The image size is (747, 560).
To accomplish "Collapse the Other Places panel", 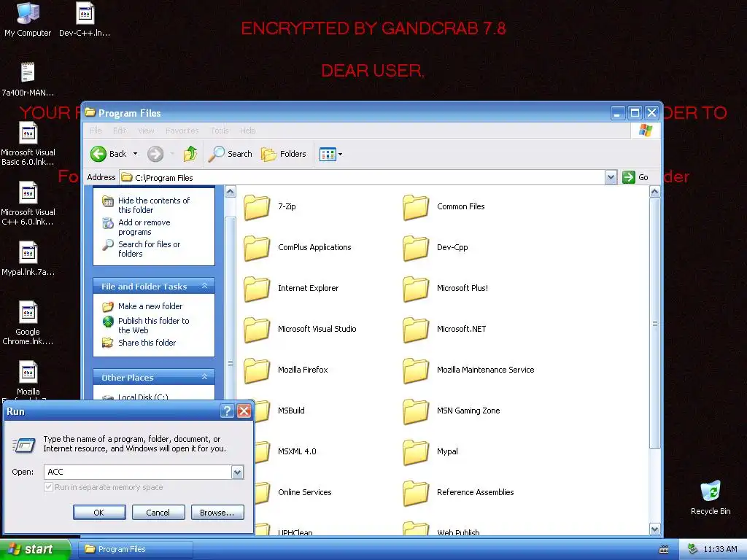I will tap(205, 377).
